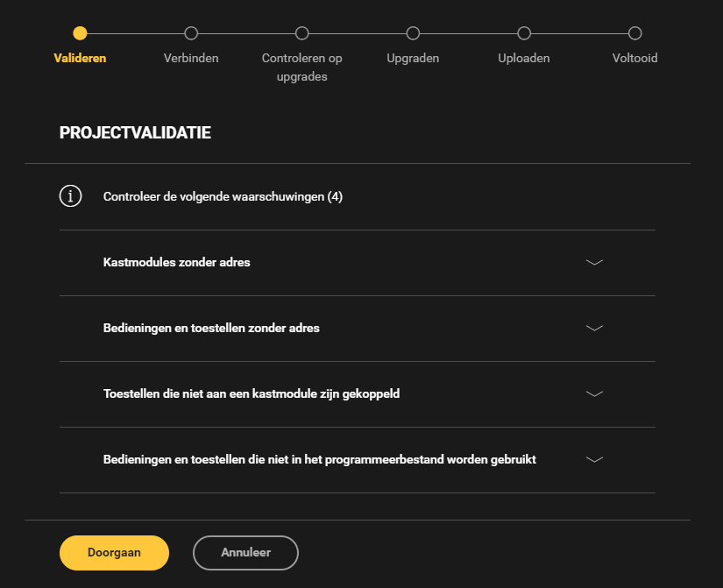The width and height of the screenshot is (723, 588).
Task: Expand chevron for Toestellen niet aan kastmodule gekoppeld
Action: 594,393
